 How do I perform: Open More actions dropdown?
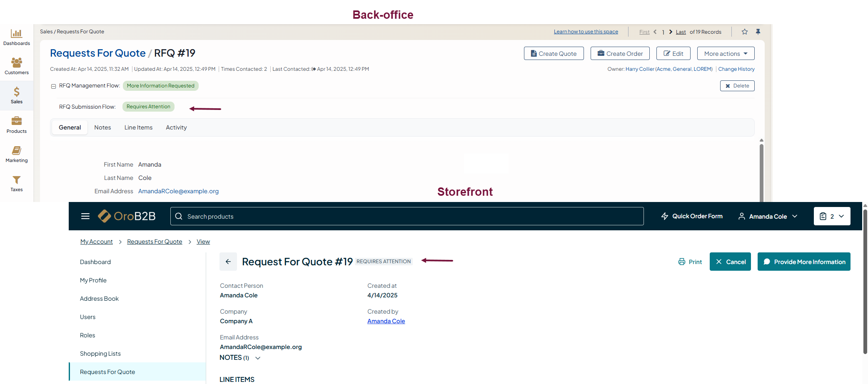coord(726,53)
